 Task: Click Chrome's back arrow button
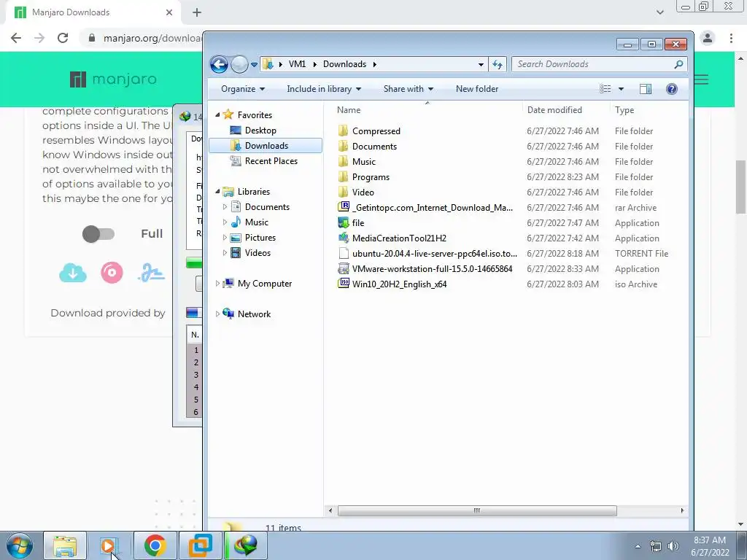(16, 38)
